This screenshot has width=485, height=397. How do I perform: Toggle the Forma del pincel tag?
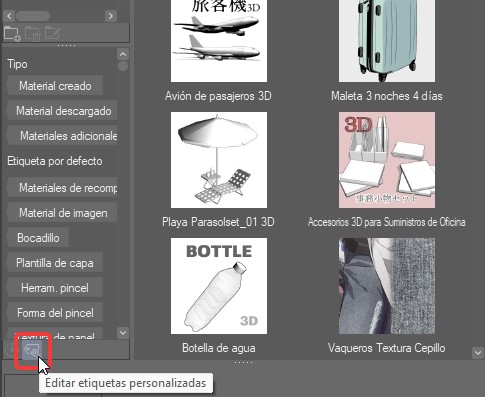click(55, 313)
